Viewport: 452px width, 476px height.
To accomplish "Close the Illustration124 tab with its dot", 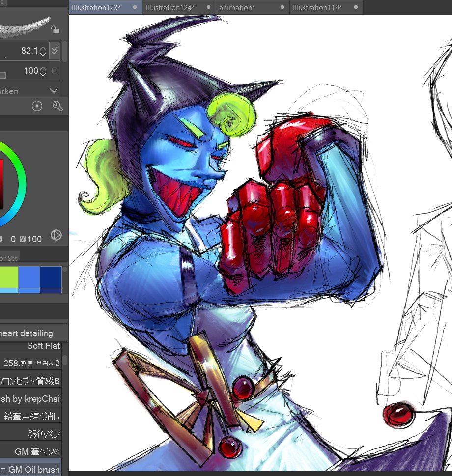I will (208, 7).
